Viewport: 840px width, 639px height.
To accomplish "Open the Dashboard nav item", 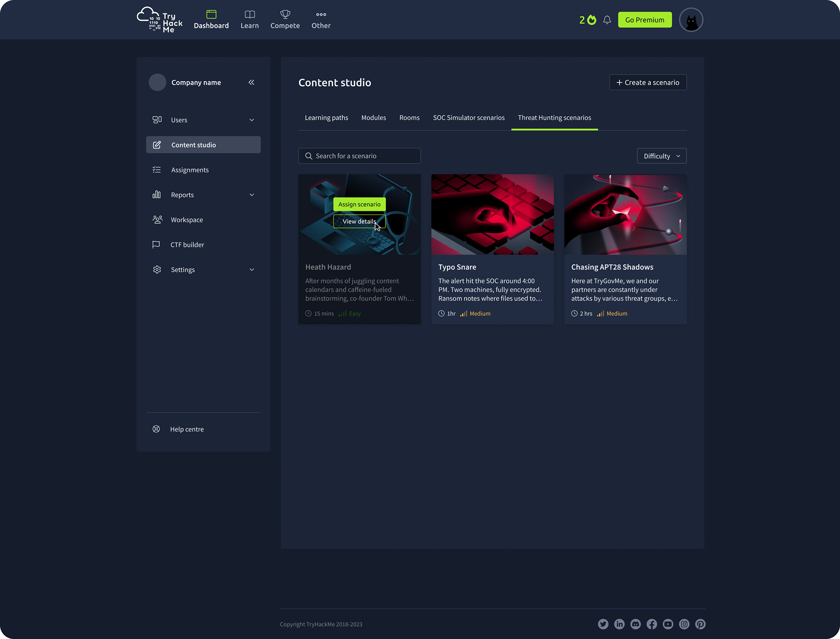I will pyautogui.click(x=211, y=20).
